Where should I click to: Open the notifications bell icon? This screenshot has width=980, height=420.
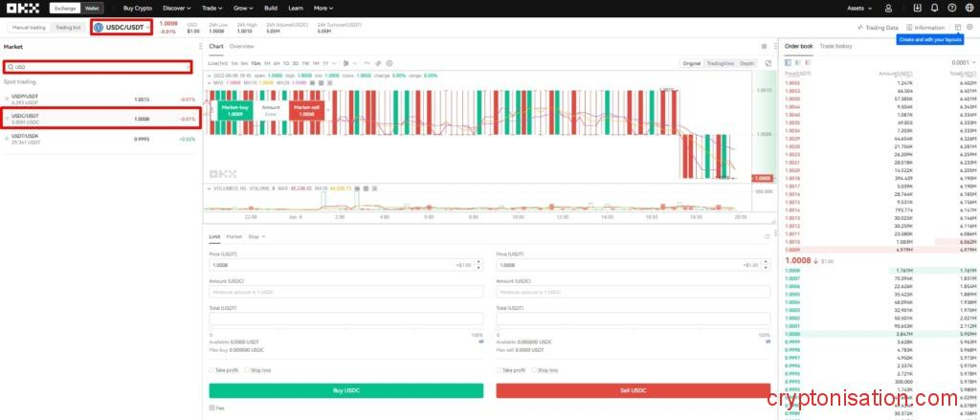click(x=936, y=8)
